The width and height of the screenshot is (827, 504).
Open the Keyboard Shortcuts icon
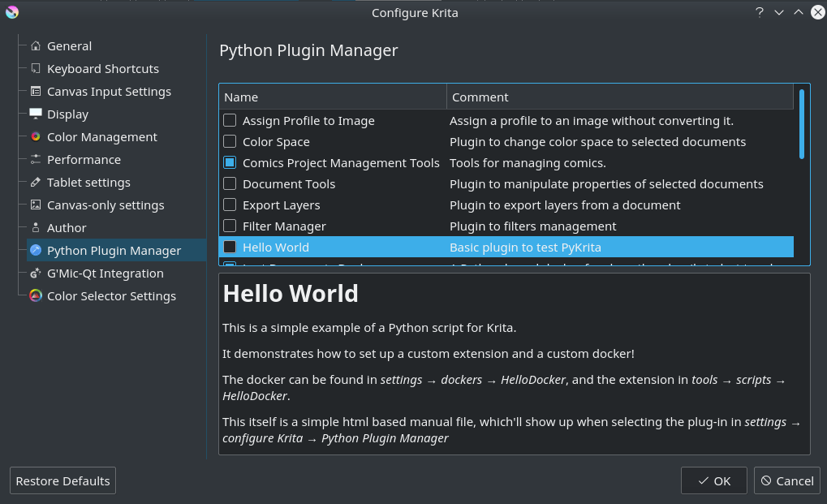(36, 68)
